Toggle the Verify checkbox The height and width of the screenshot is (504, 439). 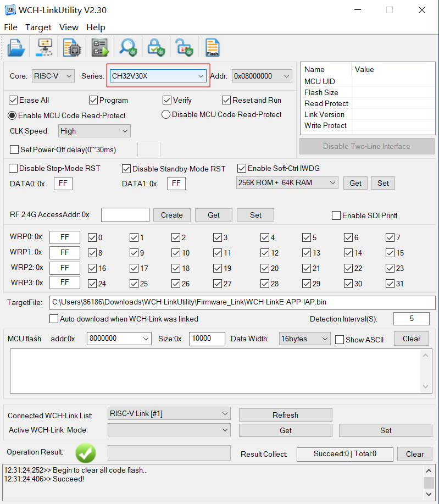pos(167,100)
